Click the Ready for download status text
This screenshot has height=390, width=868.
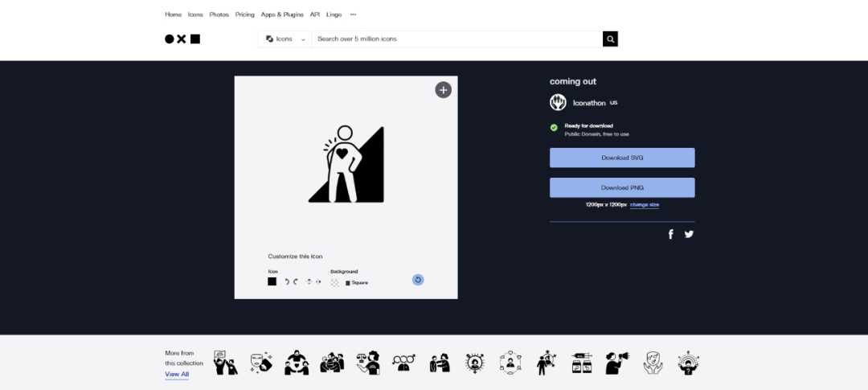588,125
